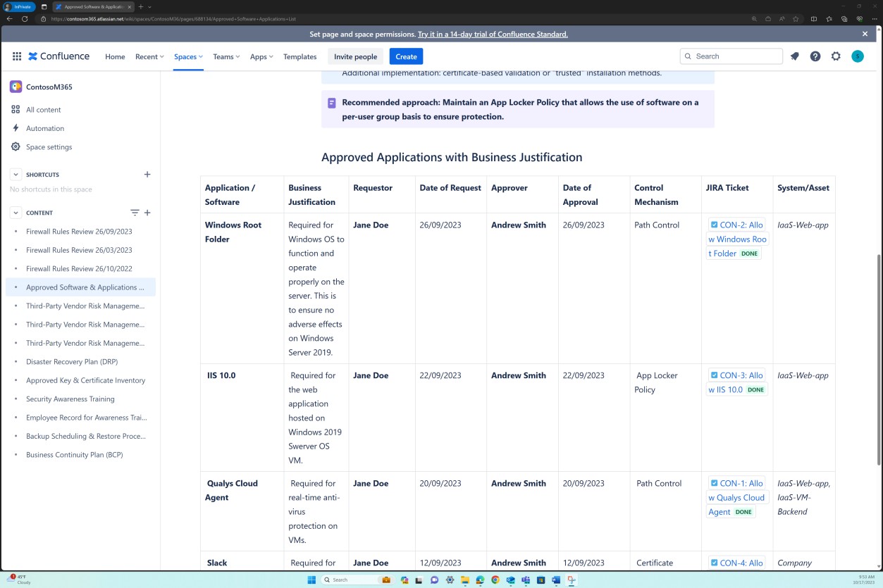Open the Content filter icon
This screenshot has width=883, height=588.
pos(135,212)
